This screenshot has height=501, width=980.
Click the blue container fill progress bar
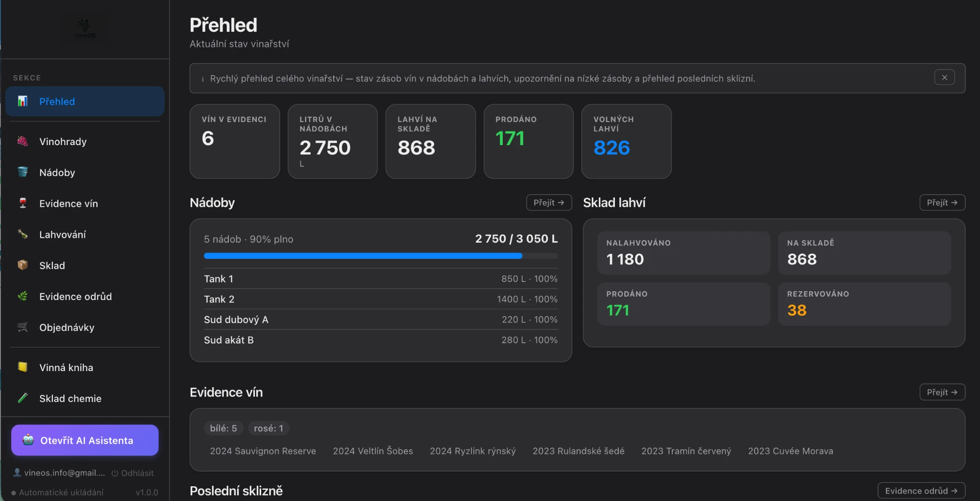[381, 256]
